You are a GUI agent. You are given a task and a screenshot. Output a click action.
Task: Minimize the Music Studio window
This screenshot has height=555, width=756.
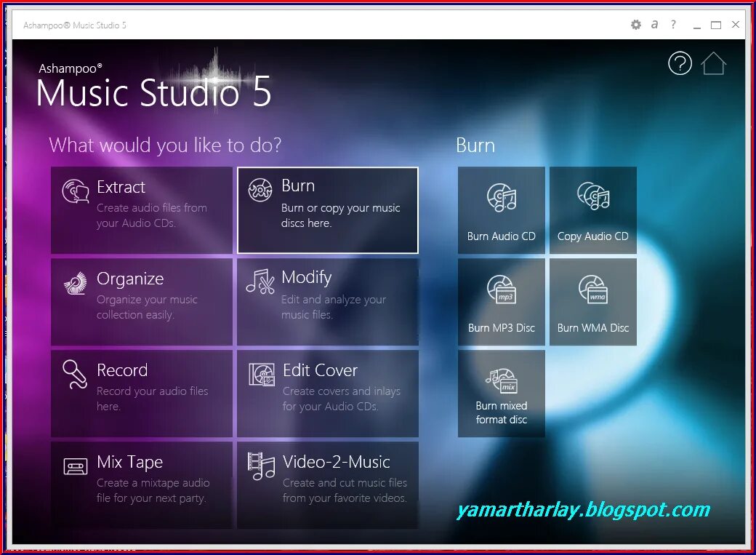coord(696,28)
